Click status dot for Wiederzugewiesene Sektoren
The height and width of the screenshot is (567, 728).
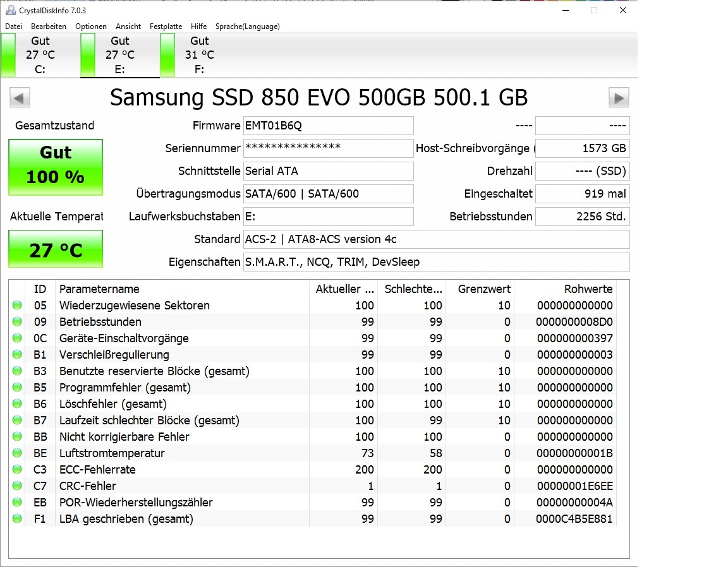17,306
